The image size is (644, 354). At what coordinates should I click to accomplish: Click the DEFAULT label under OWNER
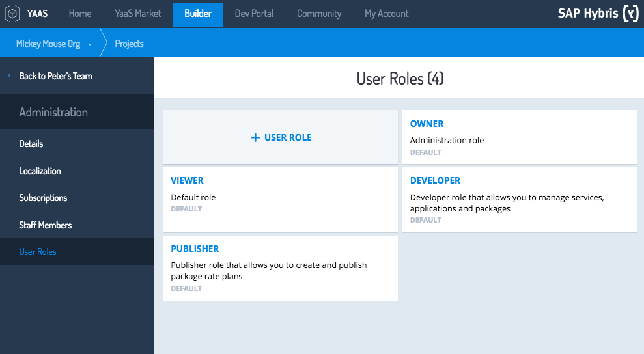[425, 152]
